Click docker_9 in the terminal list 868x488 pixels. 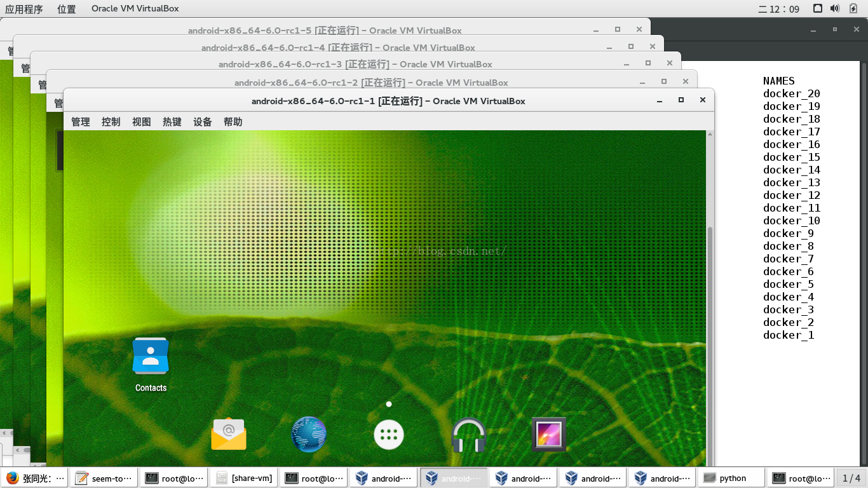tap(789, 233)
